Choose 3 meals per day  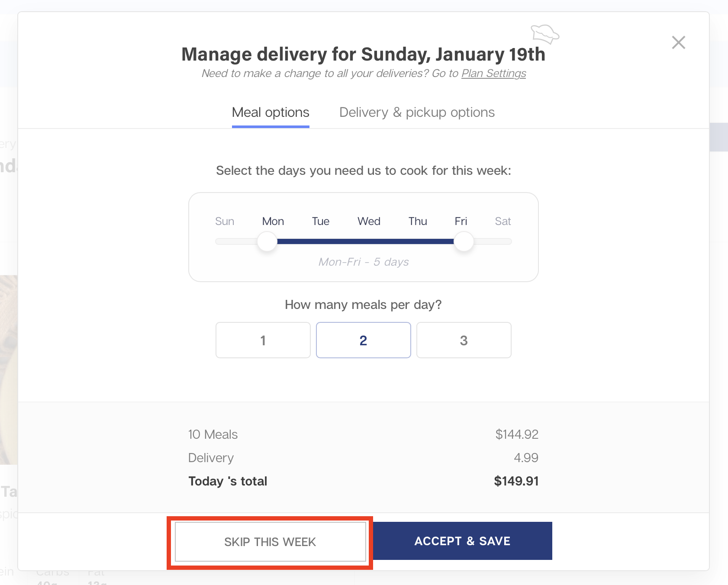point(464,340)
